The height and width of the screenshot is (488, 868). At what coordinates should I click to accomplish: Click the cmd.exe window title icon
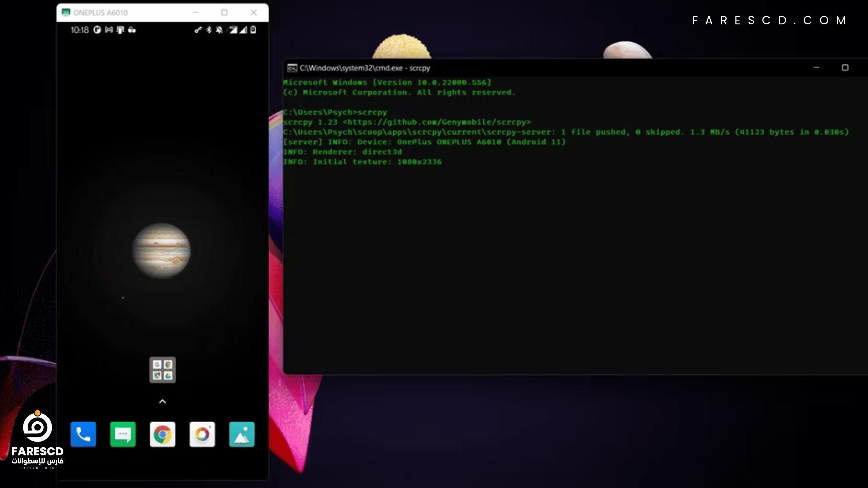[x=292, y=68]
